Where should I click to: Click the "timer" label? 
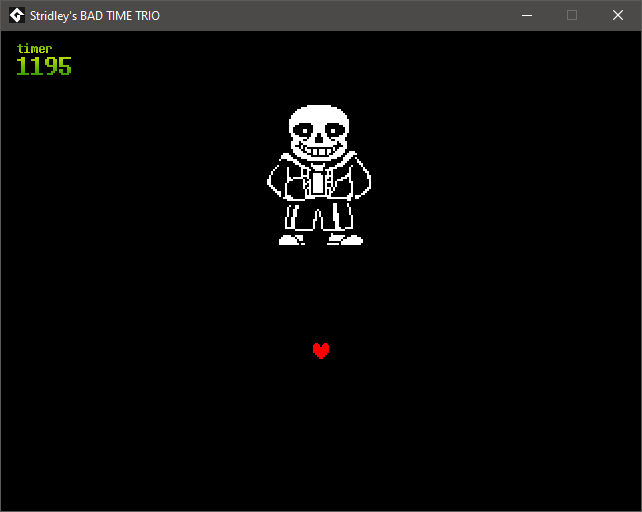pyautogui.click(x=34, y=49)
